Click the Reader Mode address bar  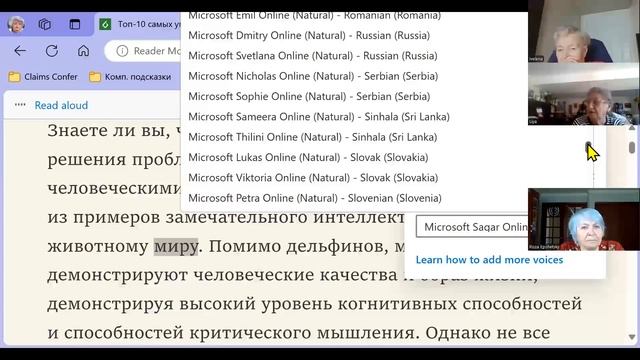[143, 51]
